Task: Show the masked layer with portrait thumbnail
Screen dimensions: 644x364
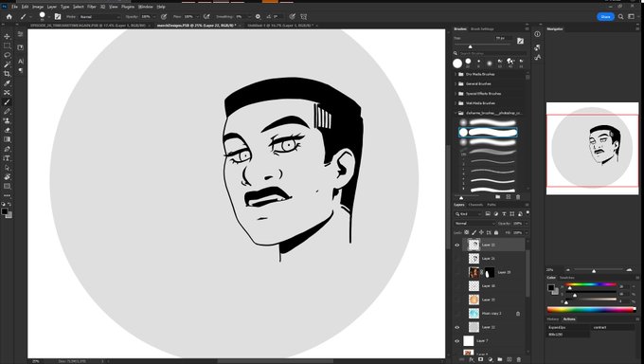Action: (x=457, y=272)
